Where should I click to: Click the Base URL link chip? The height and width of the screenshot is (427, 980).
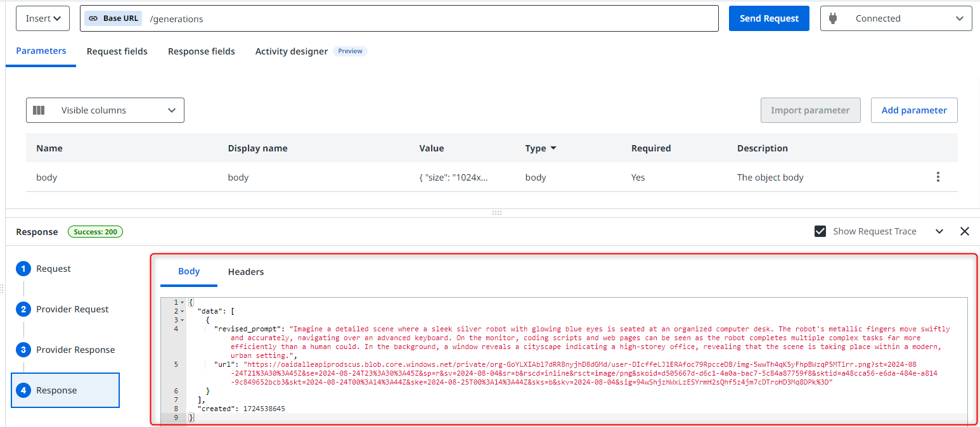coord(113,18)
